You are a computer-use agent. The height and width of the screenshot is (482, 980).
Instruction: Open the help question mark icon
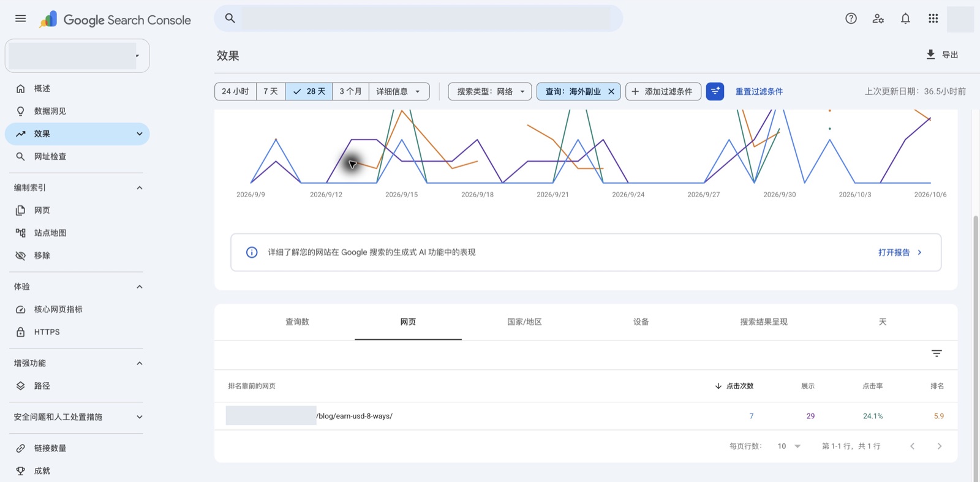click(851, 18)
